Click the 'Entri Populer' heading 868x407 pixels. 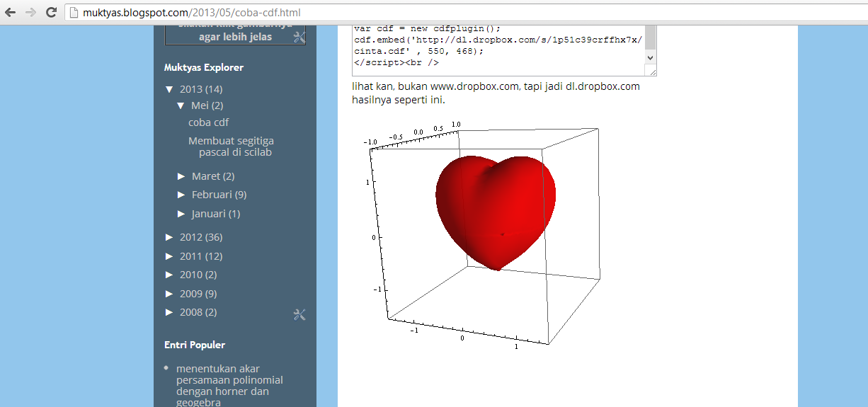[195, 345]
